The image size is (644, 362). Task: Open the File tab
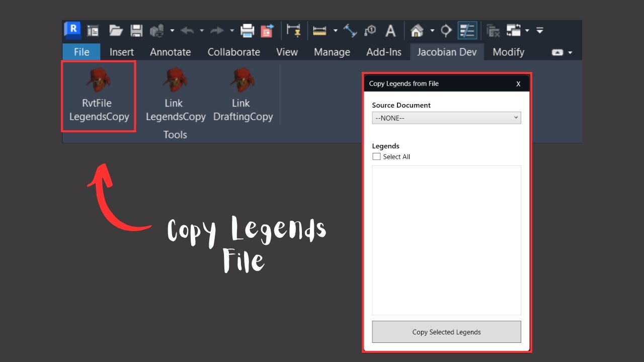[82, 52]
